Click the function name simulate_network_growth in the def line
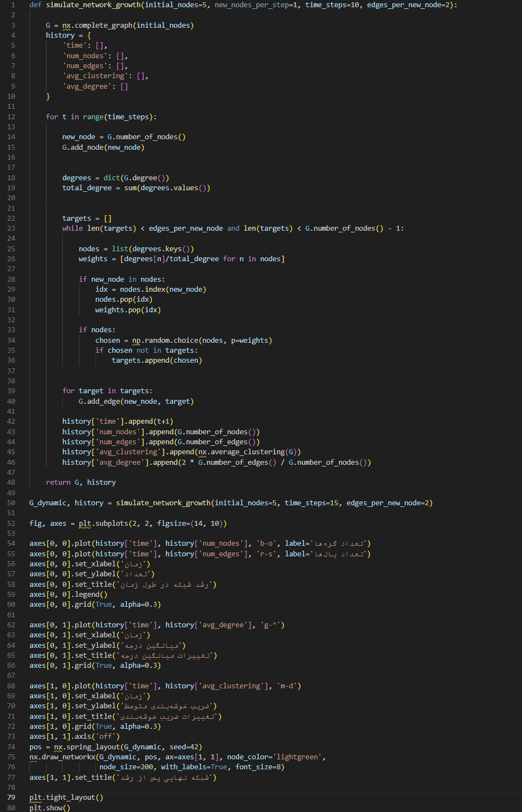 (x=93, y=5)
